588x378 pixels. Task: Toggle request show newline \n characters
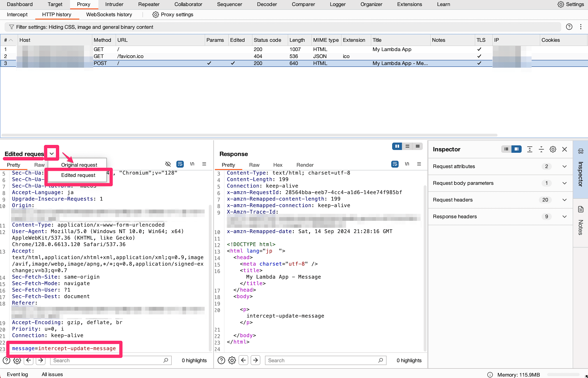[192, 164]
